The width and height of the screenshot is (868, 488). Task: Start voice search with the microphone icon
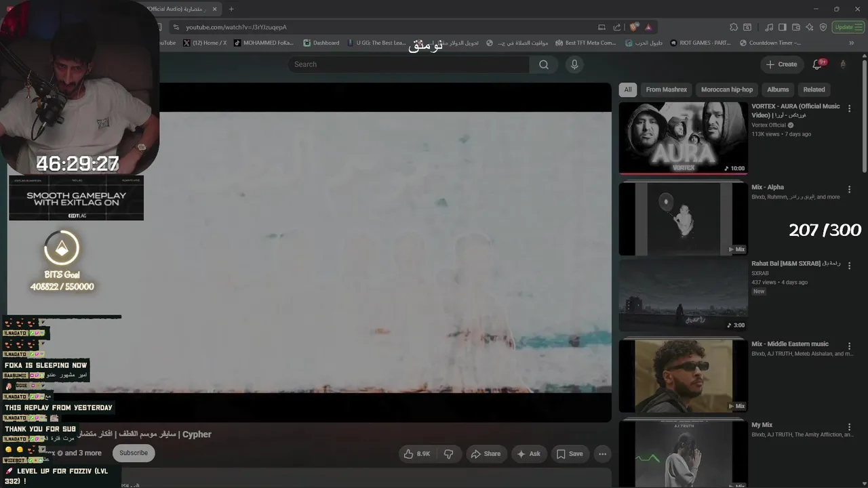tap(574, 64)
